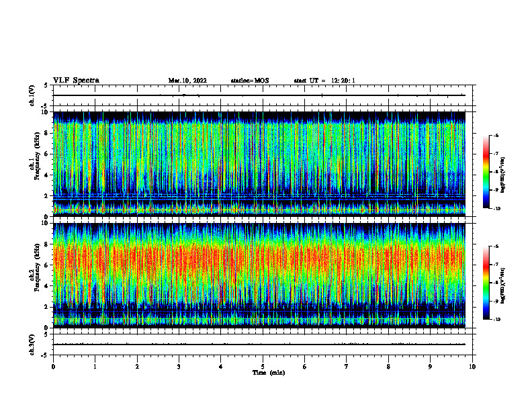
Task: Select the ch.1 spectrogram color scale bar
Action: click(x=486, y=172)
